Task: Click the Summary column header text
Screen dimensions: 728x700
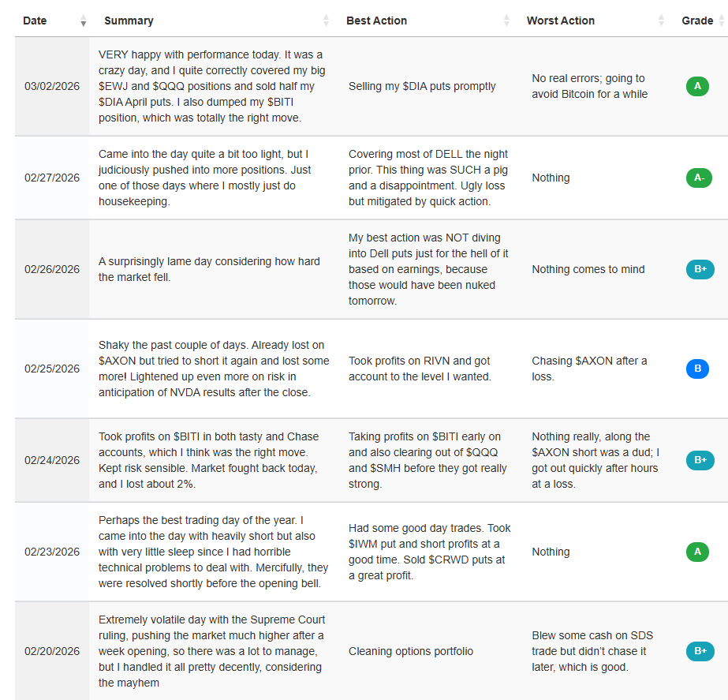Action: 129,21
